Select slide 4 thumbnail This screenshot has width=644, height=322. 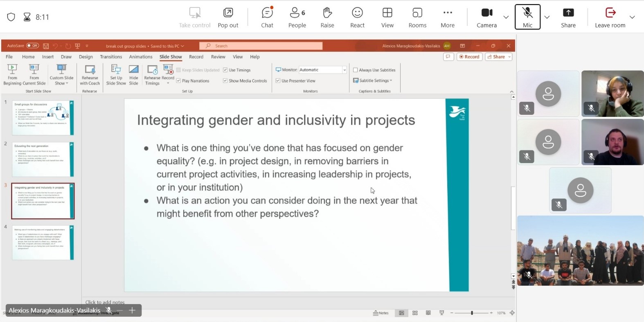tap(43, 243)
